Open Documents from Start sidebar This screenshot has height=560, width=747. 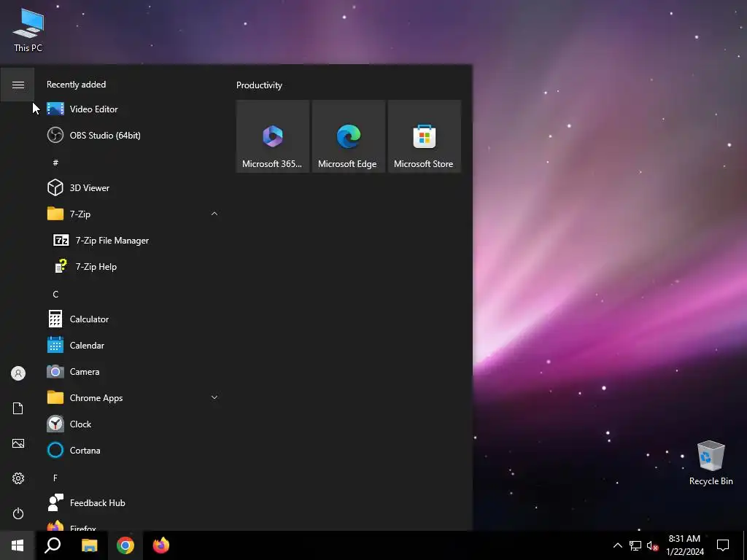click(x=18, y=408)
